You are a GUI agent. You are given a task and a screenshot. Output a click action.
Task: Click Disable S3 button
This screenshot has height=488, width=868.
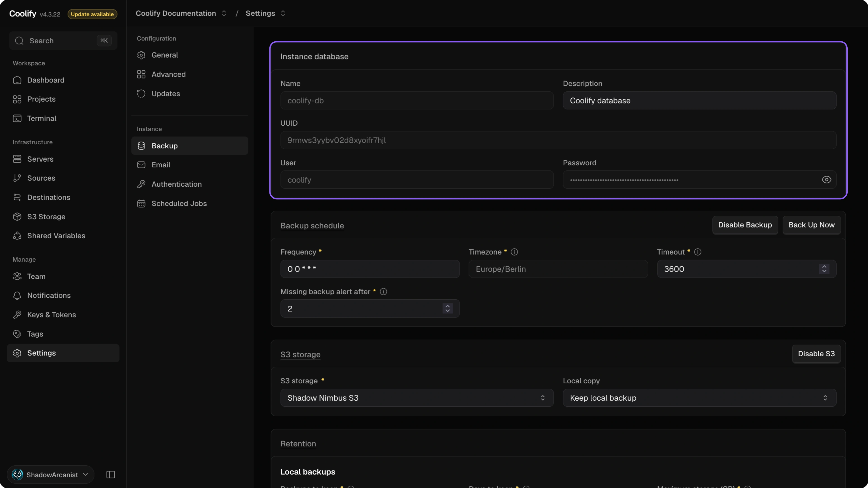click(x=816, y=354)
